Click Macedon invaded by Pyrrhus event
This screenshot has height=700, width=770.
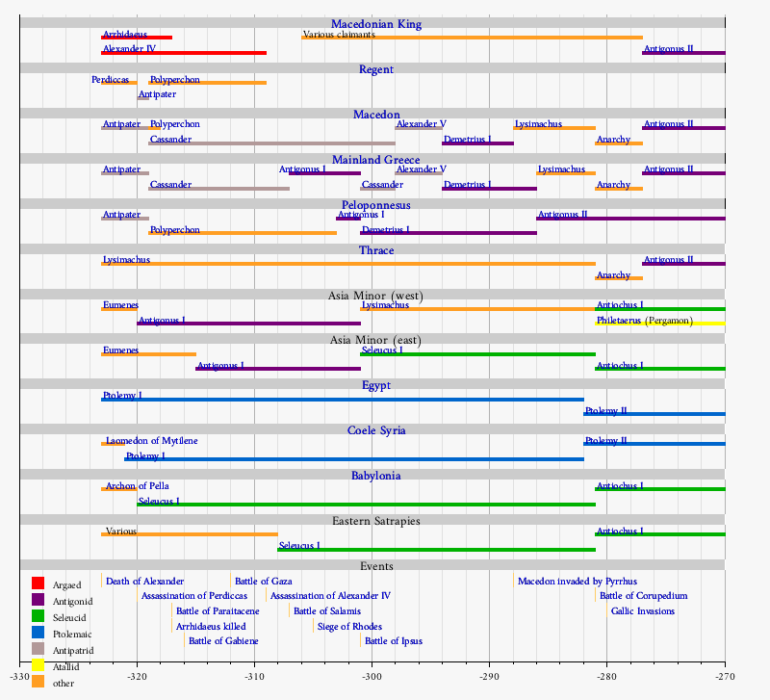577,582
